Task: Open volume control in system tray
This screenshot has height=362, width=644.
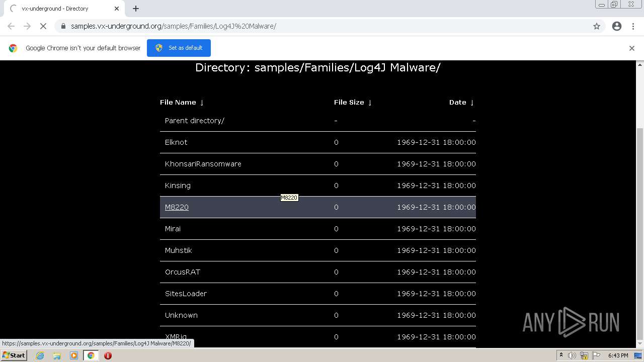Action: click(572, 355)
